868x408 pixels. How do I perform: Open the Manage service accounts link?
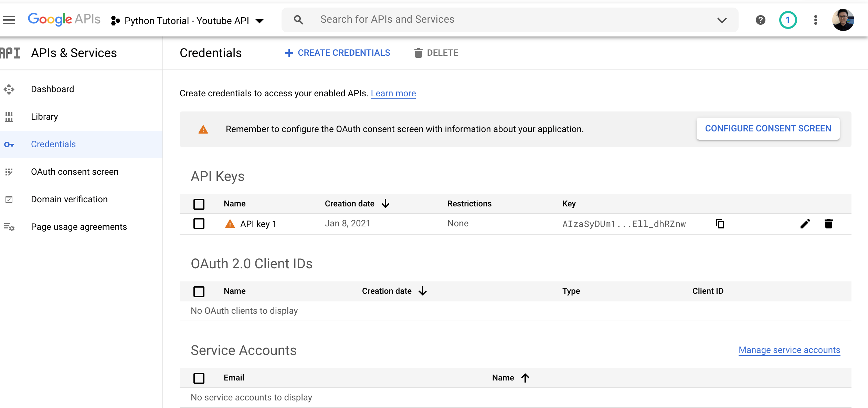click(789, 350)
